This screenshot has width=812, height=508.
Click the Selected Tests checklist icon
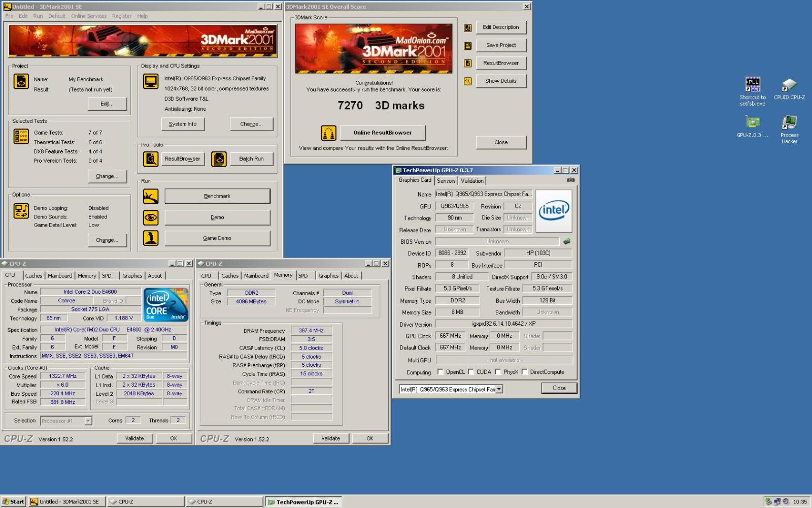pyautogui.click(x=21, y=136)
